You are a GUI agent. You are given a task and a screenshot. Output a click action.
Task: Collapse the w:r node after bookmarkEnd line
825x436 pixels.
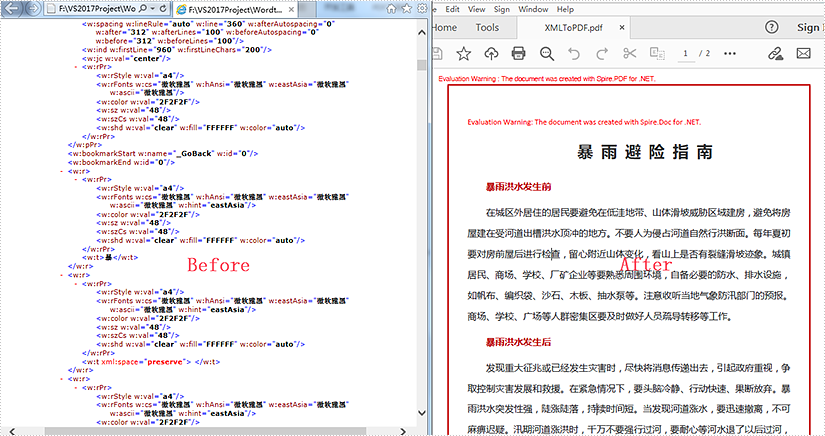coord(62,171)
